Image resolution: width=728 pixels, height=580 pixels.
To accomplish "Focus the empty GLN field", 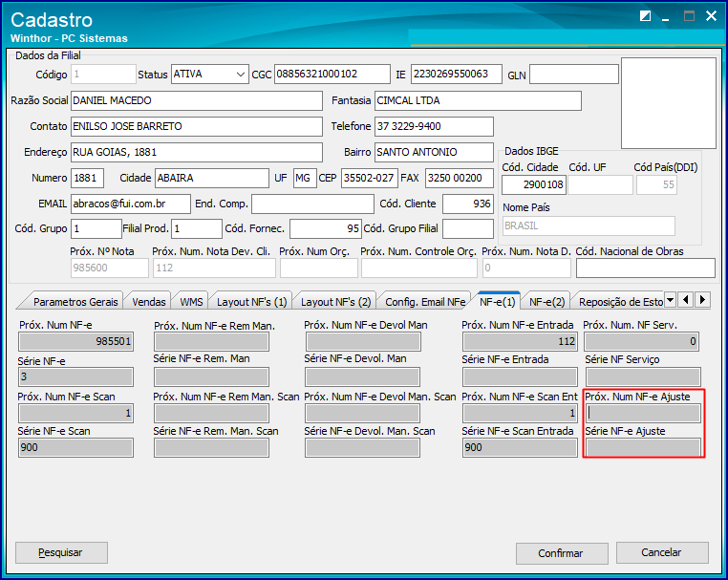I will click(574, 75).
